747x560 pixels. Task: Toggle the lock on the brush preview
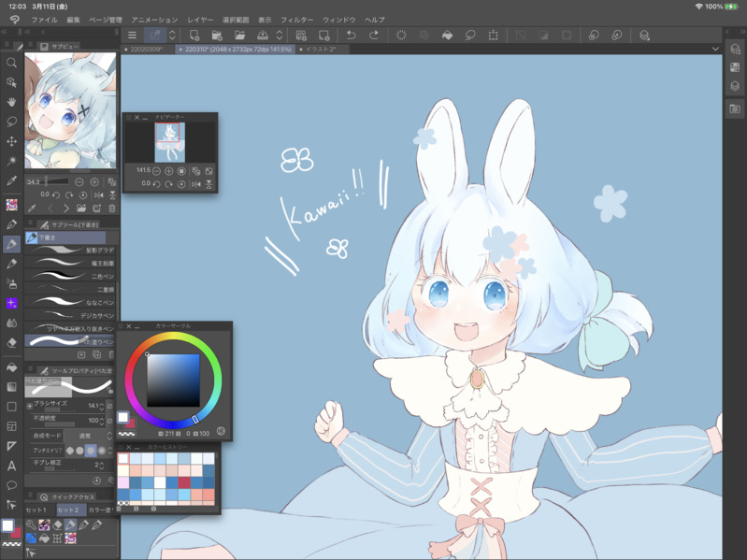tap(110, 391)
